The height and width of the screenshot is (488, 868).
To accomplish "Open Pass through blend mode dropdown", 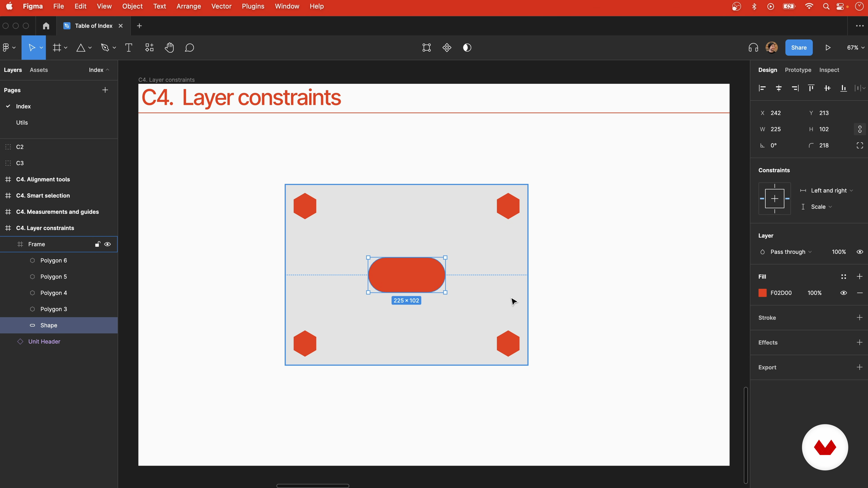I will coord(791,252).
